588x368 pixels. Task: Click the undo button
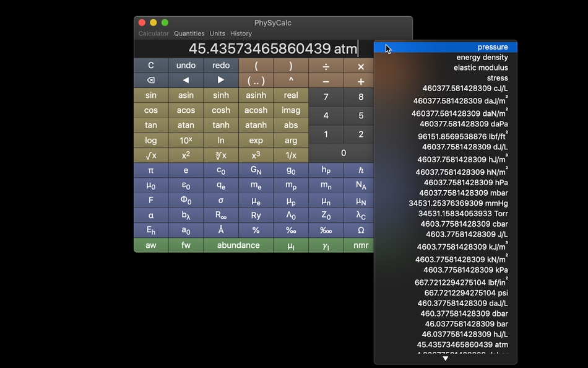coord(186,65)
